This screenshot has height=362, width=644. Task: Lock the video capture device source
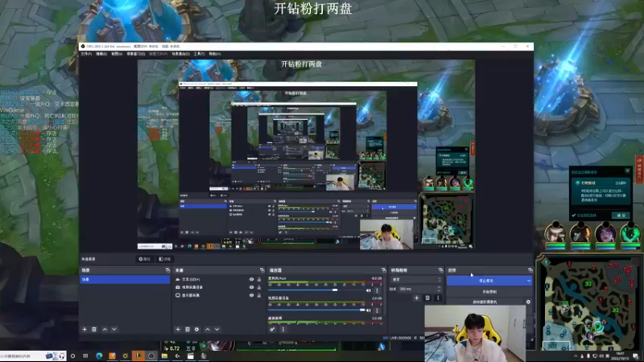tap(258, 287)
